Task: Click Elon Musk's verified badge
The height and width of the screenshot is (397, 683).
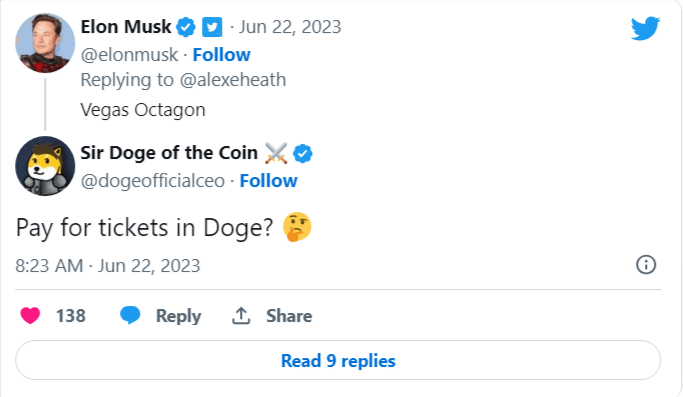Action: (x=186, y=27)
